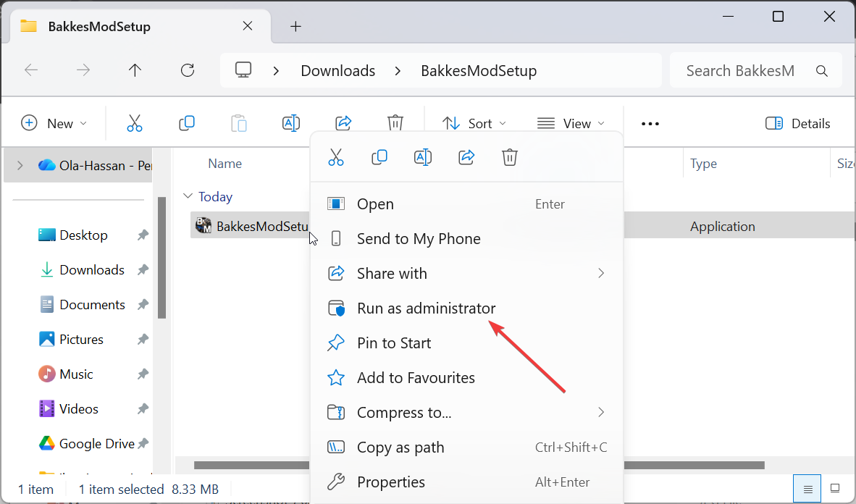Click the Copy icon in Explorer toolbar
Image resolution: width=856 pixels, height=504 pixels.
click(187, 123)
